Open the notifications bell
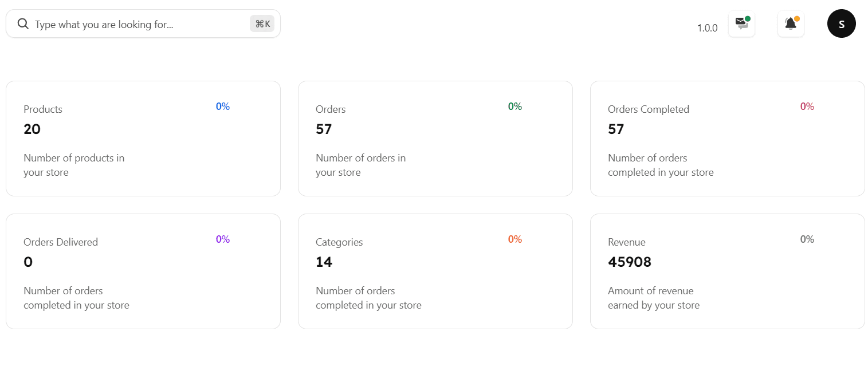 791,24
